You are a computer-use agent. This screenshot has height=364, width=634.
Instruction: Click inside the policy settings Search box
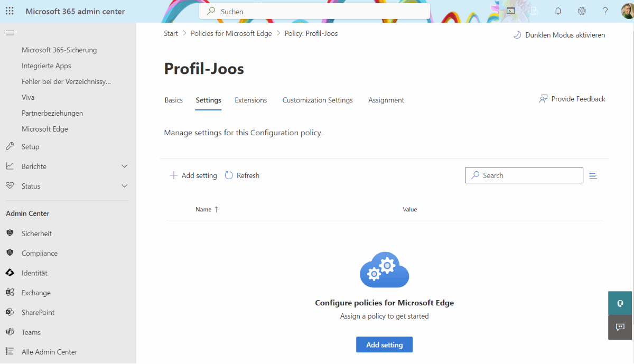coord(524,175)
